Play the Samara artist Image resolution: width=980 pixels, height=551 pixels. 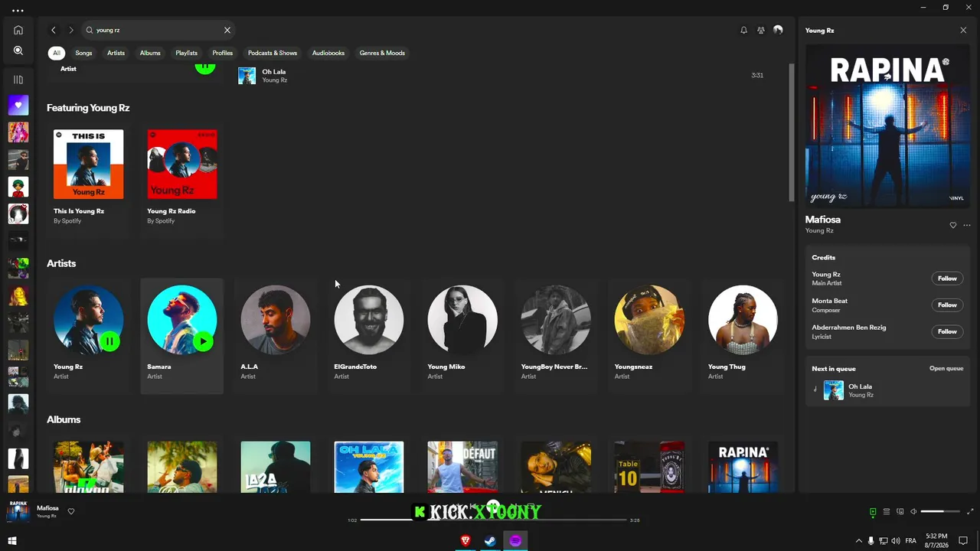[x=203, y=341]
